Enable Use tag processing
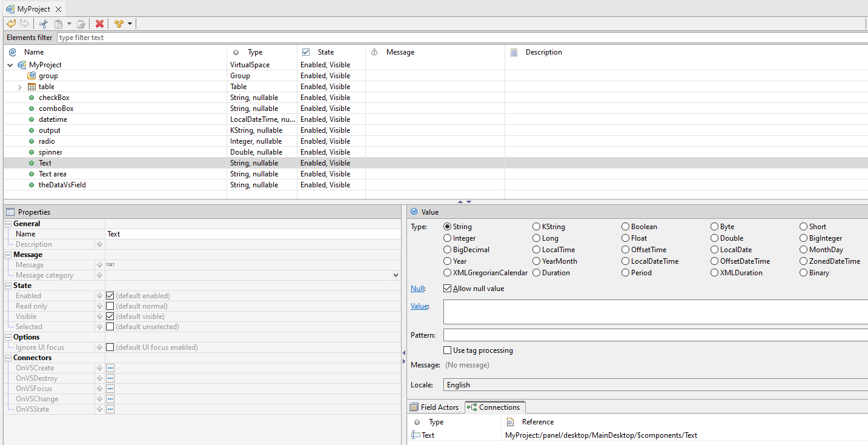 coord(447,350)
